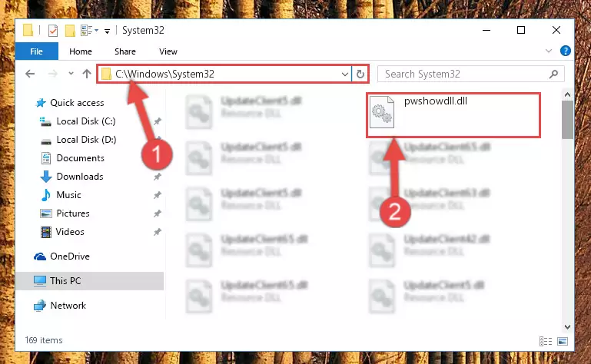The height and width of the screenshot is (364, 591).
Task: Open the Customize Quick Access Toolbar dropdown
Action: (x=107, y=31)
